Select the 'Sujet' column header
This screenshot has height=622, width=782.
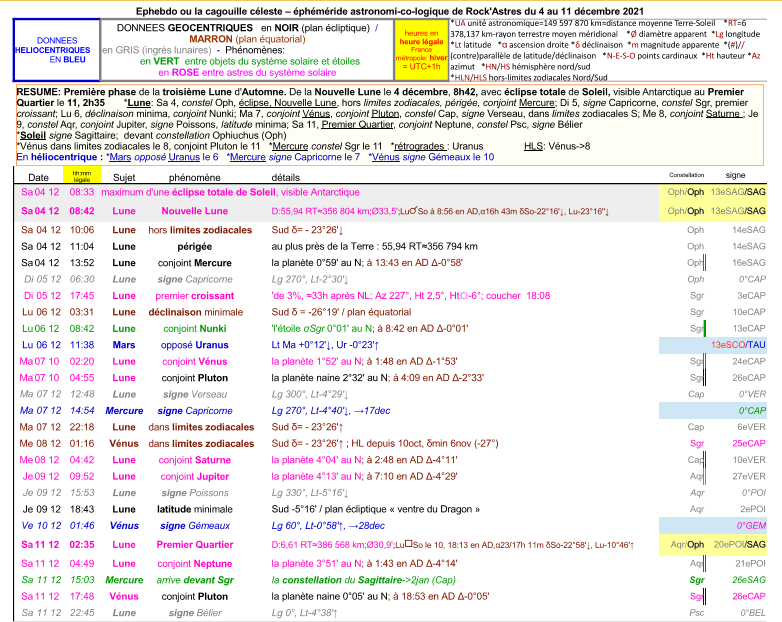pos(124,178)
